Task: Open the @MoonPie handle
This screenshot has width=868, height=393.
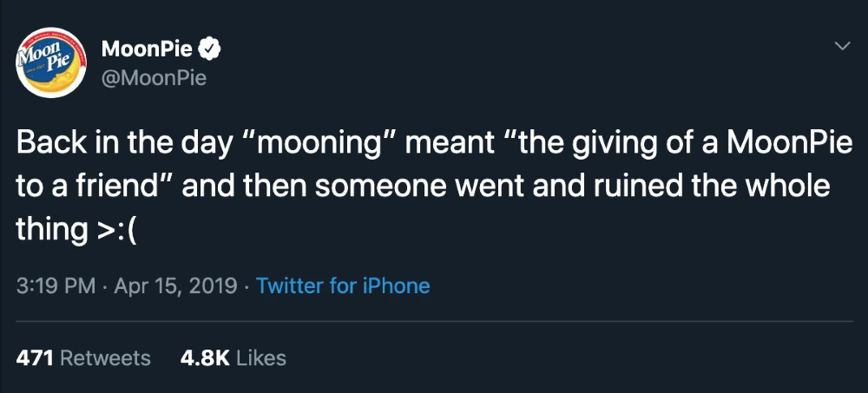Action: tap(154, 79)
